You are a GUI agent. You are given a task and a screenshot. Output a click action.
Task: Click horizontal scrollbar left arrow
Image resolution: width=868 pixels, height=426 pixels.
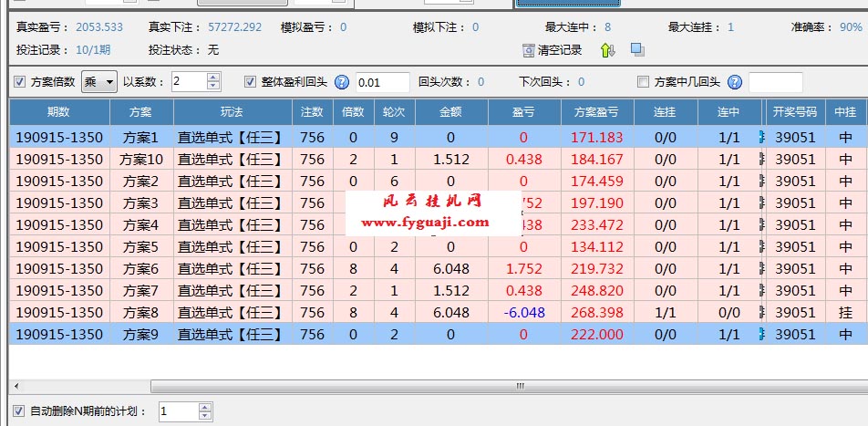click(x=16, y=386)
